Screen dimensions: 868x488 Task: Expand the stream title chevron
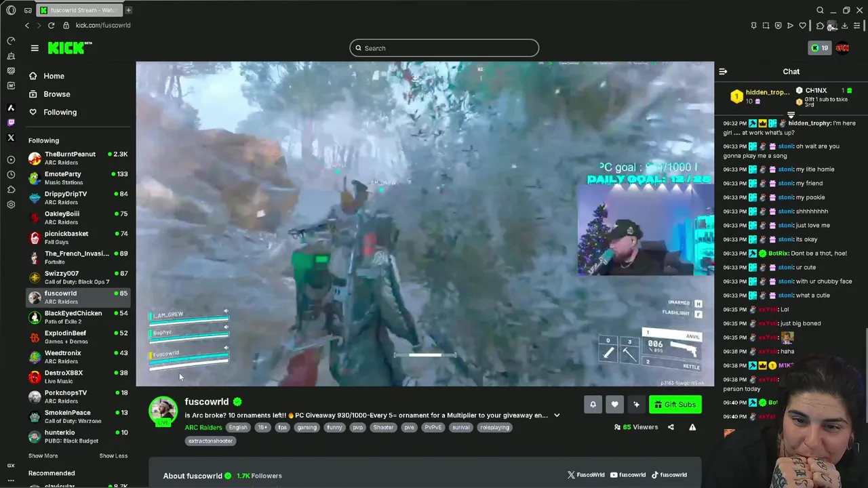click(x=557, y=415)
